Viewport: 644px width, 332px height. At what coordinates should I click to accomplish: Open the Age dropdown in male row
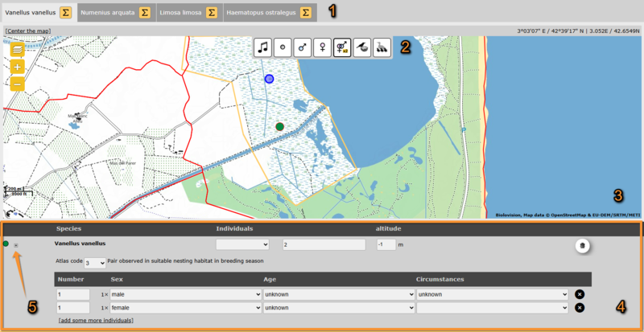click(338, 294)
